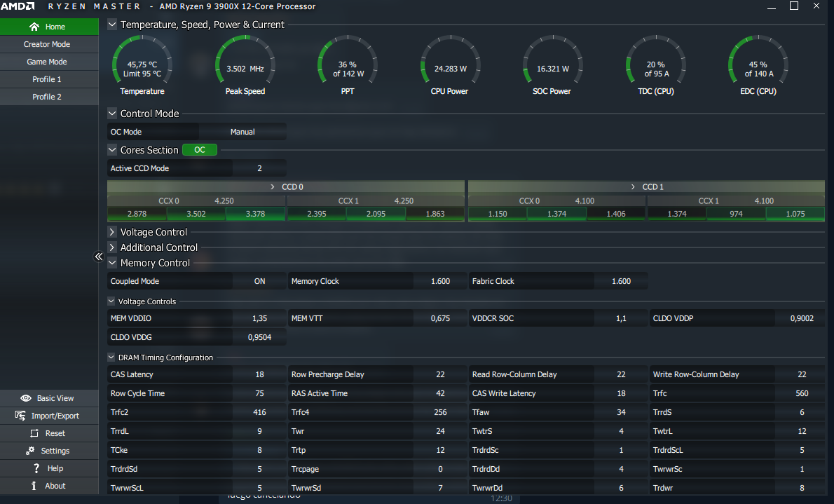Click CLDO VDDG value 0,9504
The width and height of the screenshot is (834, 504).
259,337
